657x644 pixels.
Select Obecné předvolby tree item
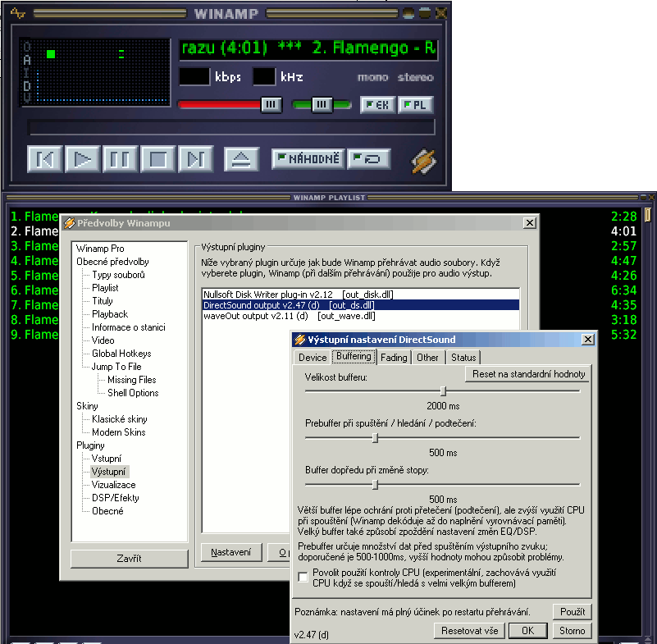point(112,262)
